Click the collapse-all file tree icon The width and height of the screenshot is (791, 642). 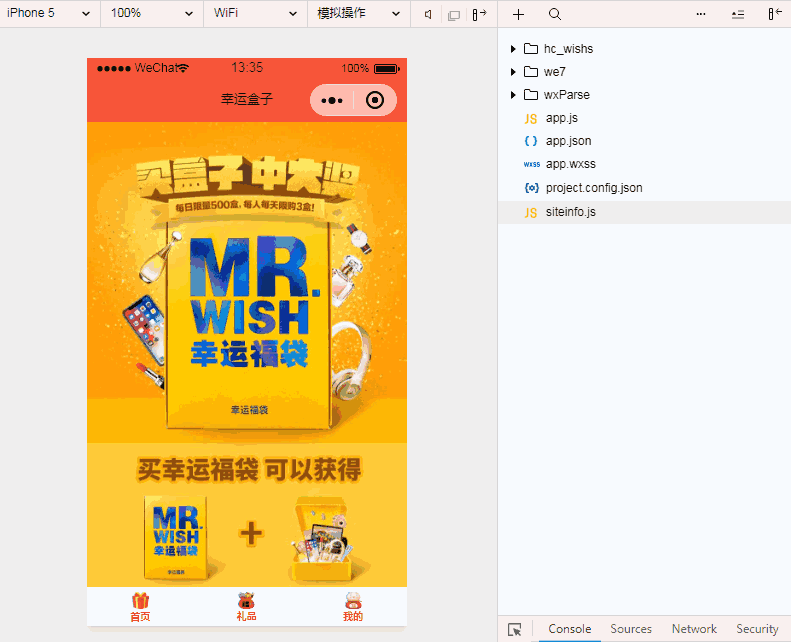(x=738, y=14)
